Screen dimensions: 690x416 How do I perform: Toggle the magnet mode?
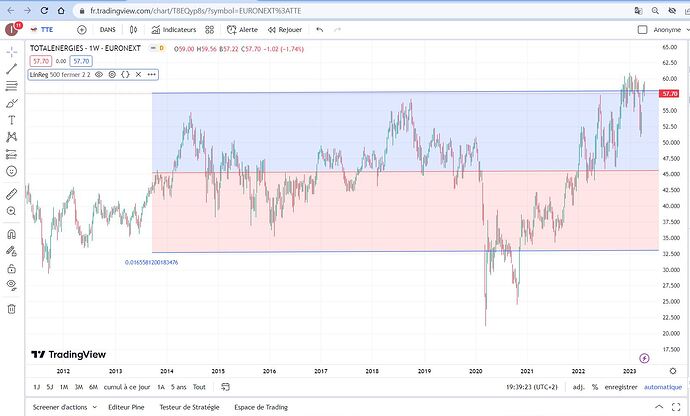[12, 234]
